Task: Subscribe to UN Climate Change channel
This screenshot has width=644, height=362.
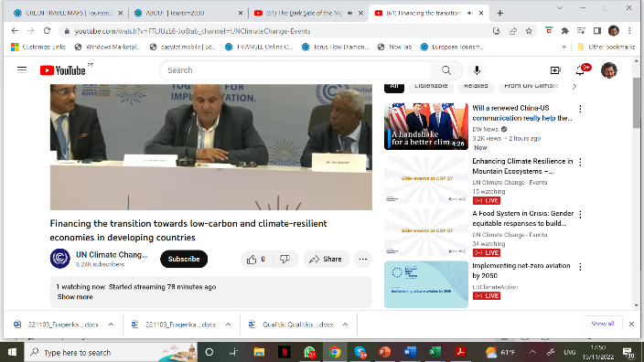Action: click(x=184, y=259)
